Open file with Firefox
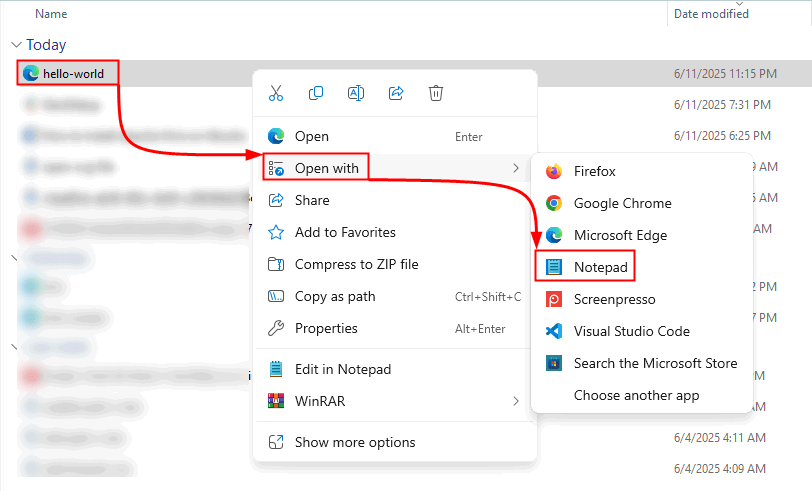Image resolution: width=812 pixels, height=491 pixels. 594,171
